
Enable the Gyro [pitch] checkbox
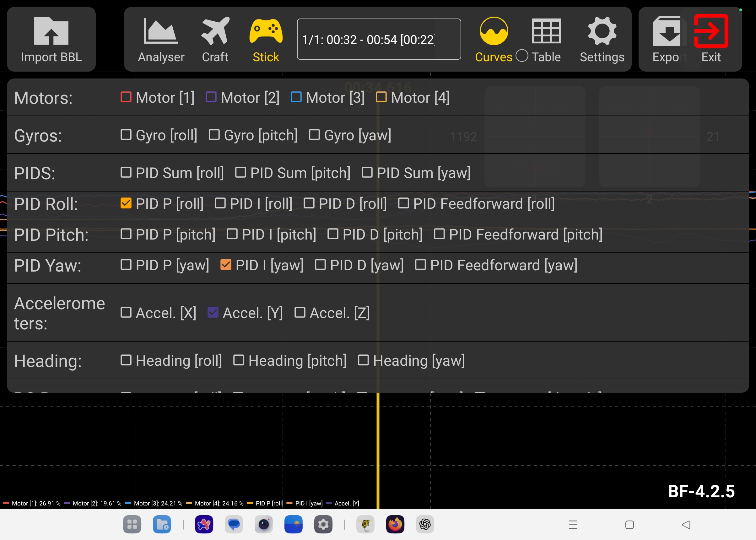(214, 135)
